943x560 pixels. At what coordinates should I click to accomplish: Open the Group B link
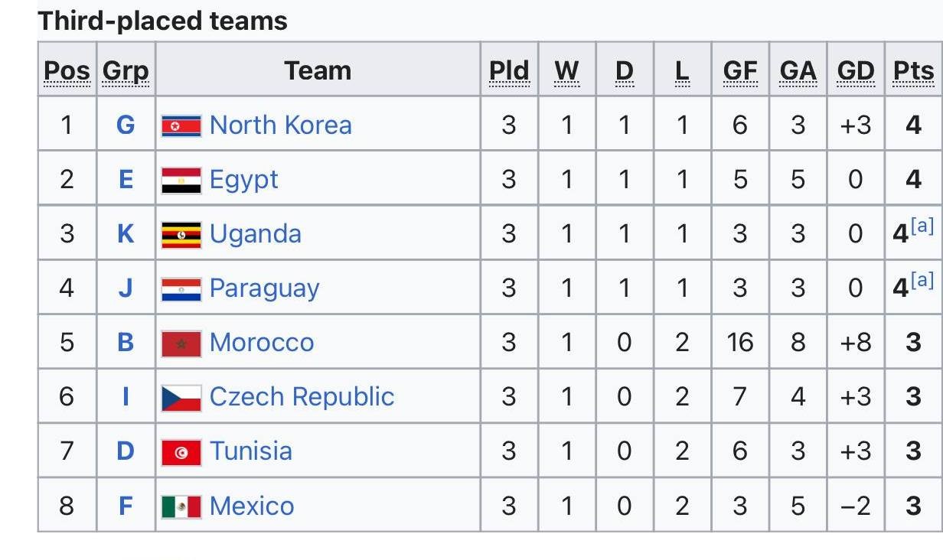coord(126,342)
